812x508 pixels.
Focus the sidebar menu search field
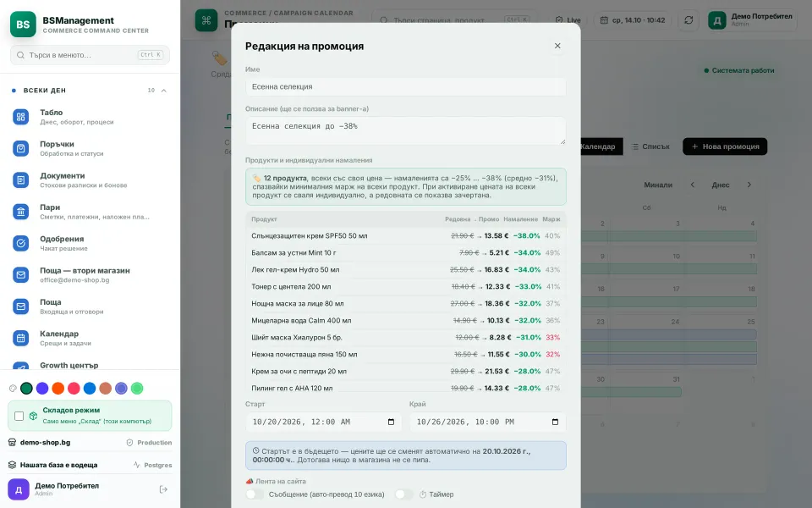pos(91,55)
